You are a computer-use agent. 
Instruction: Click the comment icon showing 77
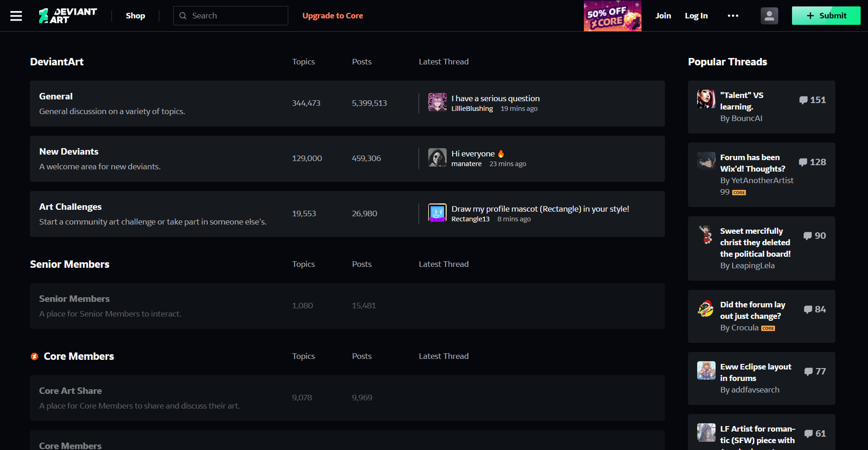[809, 372]
